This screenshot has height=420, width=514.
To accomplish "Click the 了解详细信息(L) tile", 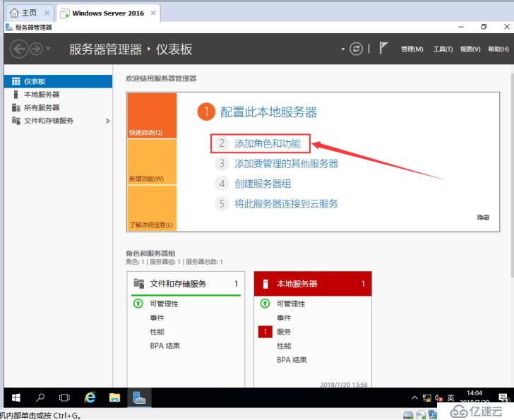I will click(152, 208).
